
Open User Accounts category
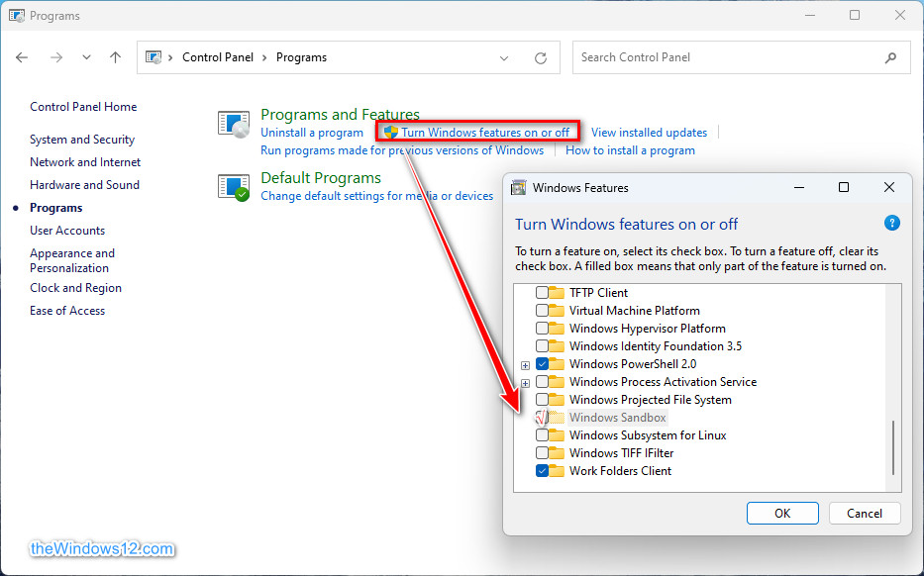point(67,231)
